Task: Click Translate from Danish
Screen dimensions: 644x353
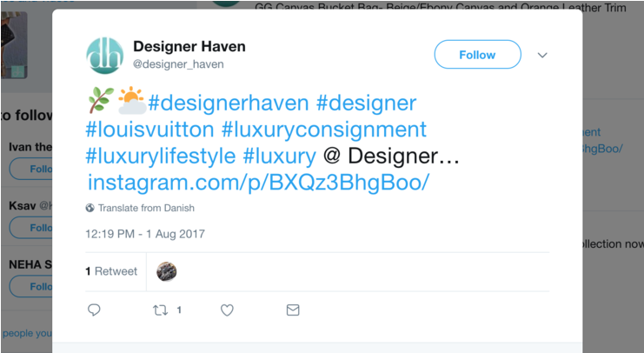Action: (x=146, y=208)
